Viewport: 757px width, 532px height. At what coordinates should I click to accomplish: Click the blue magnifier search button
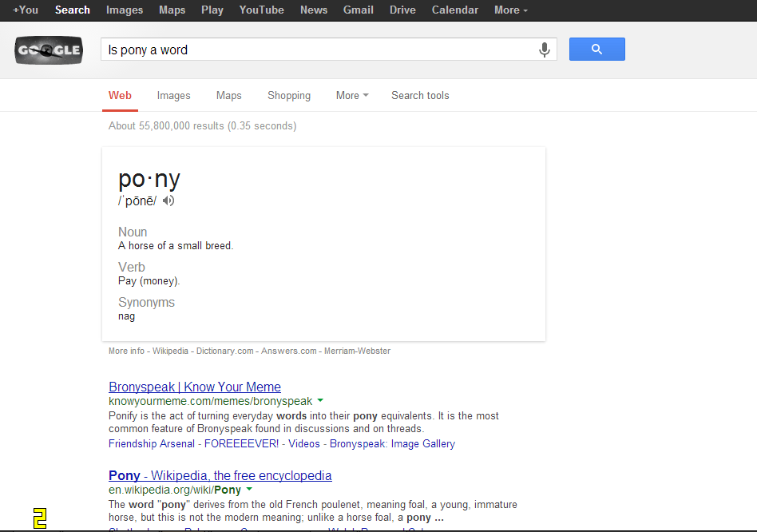(x=596, y=50)
